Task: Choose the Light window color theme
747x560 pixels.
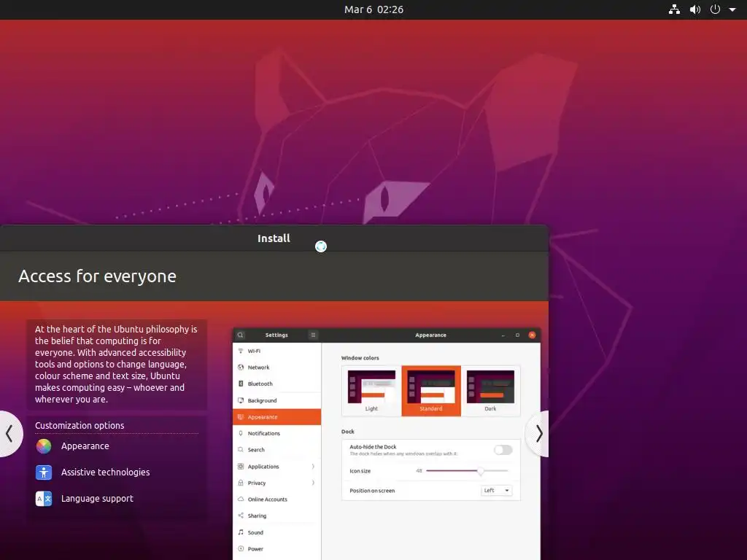Action: pos(371,391)
